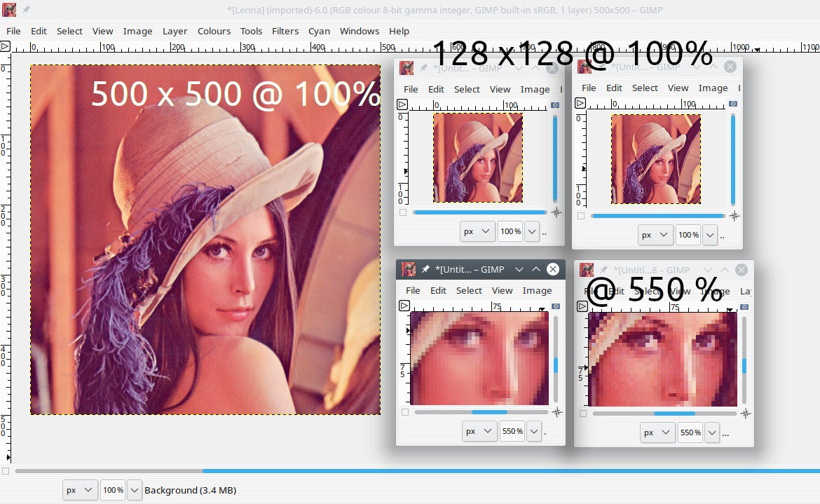Expand zoom arrow beside 550% in active window
Image resolution: width=820 pixels, height=504 pixels.
click(534, 431)
